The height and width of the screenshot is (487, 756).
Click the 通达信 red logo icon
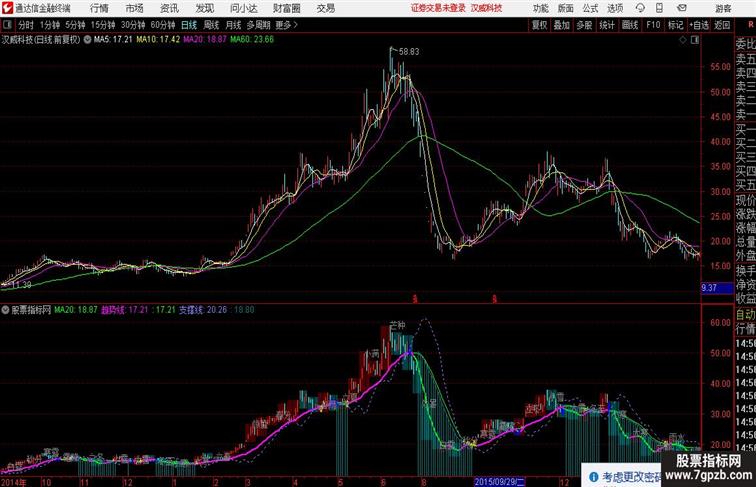tap(7, 8)
